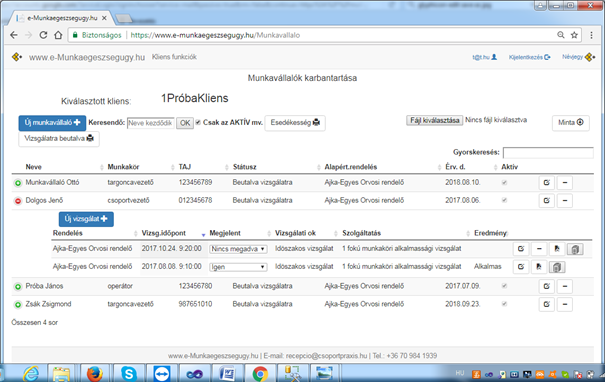Sort the exams by the Vizsg.időpont column

point(164,233)
